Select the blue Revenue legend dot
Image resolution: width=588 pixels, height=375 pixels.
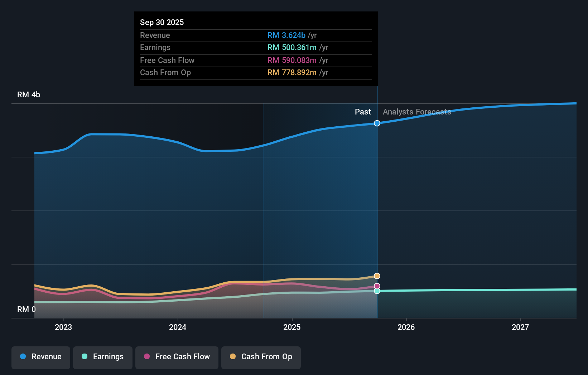[22, 357]
